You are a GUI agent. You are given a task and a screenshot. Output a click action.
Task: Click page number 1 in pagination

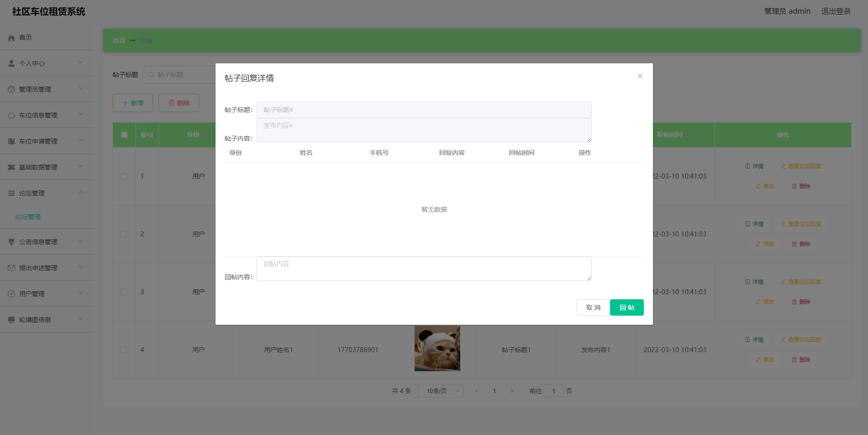click(494, 391)
